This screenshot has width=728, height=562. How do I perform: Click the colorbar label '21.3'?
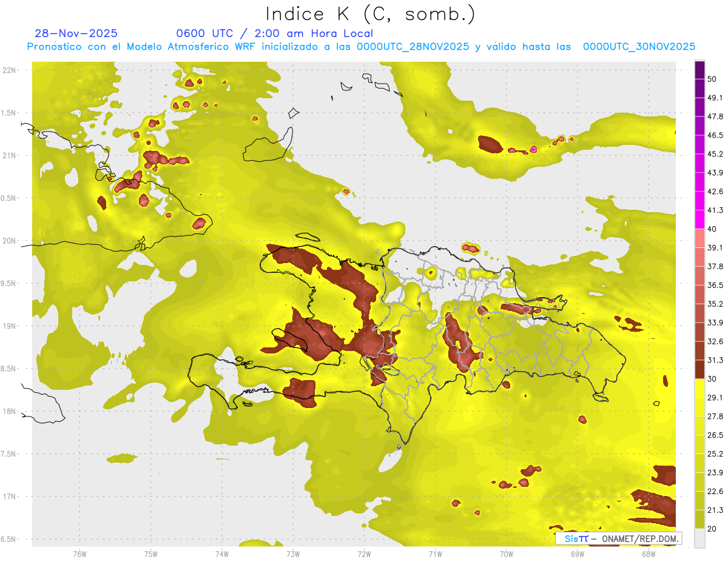pyautogui.click(x=715, y=510)
